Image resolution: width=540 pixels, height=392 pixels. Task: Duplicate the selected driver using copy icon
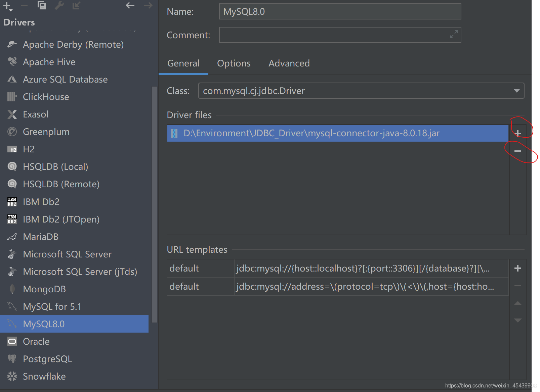click(x=42, y=5)
